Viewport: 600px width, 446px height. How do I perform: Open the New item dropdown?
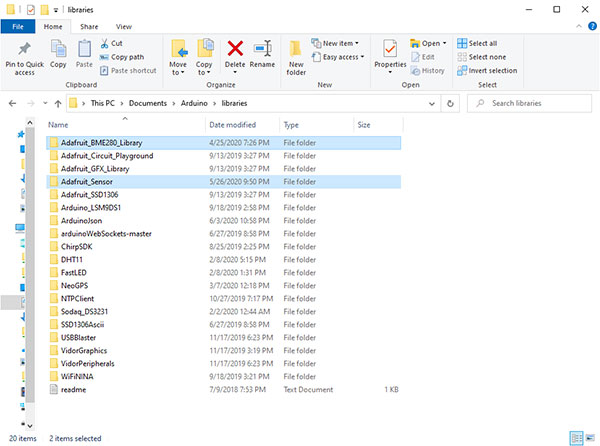(341, 43)
